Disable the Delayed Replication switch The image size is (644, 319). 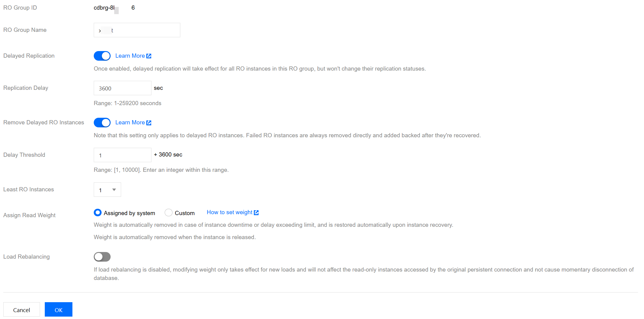(102, 56)
